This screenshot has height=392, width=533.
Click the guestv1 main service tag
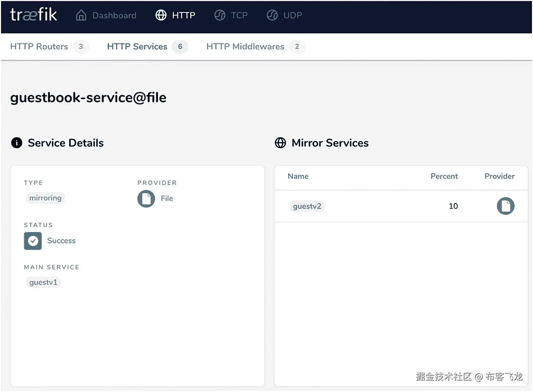43,282
